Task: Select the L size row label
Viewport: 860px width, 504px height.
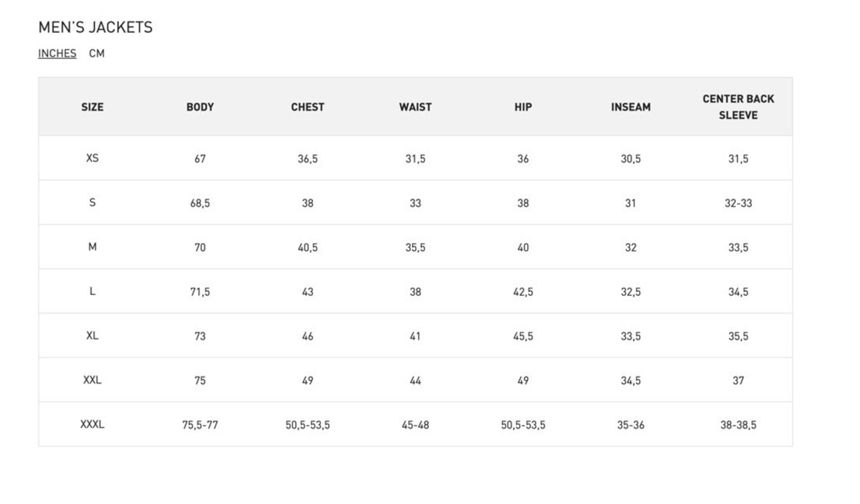Action: coord(92,291)
